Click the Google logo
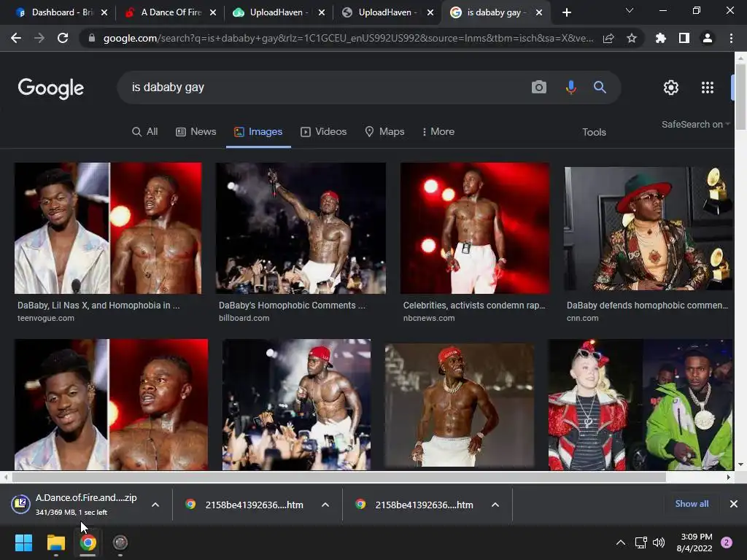This screenshot has height=560, width=747. click(51, 88)
